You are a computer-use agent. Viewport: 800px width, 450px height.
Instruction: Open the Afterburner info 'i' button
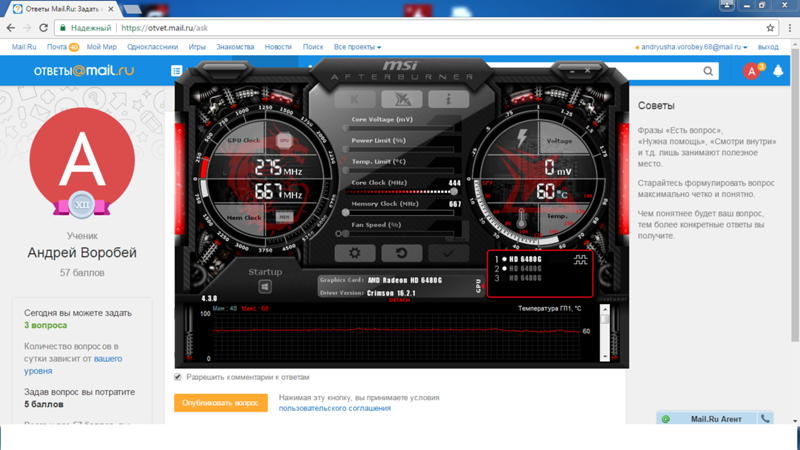click(448, 99)
